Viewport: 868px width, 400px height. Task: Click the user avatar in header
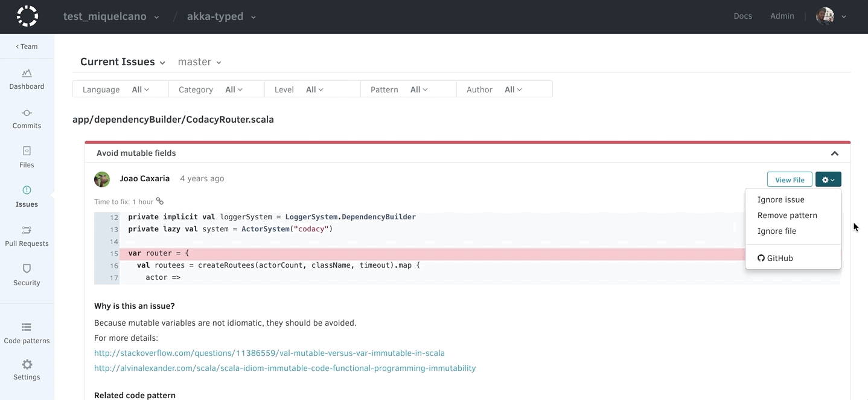(825, 16)
